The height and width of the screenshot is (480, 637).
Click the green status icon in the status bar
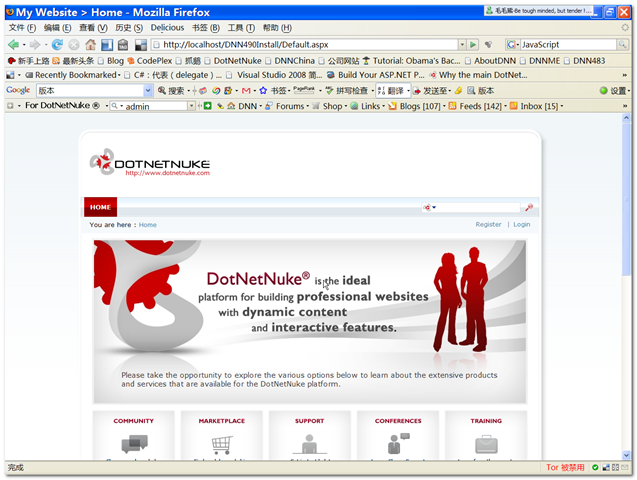[595, 467]
